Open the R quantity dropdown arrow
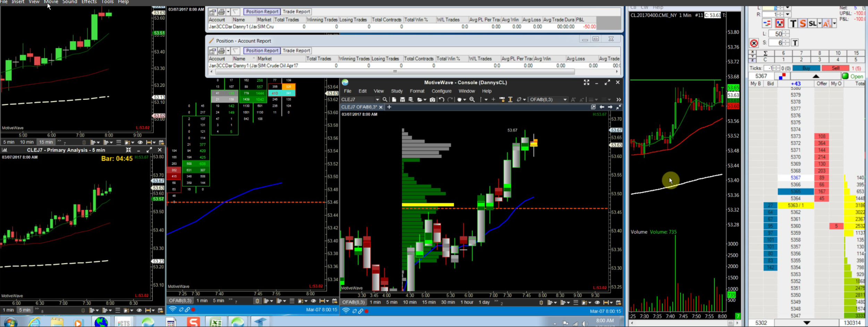Image resolution: width=868 pixels, height=327 pixels. (x=788, y=14)
